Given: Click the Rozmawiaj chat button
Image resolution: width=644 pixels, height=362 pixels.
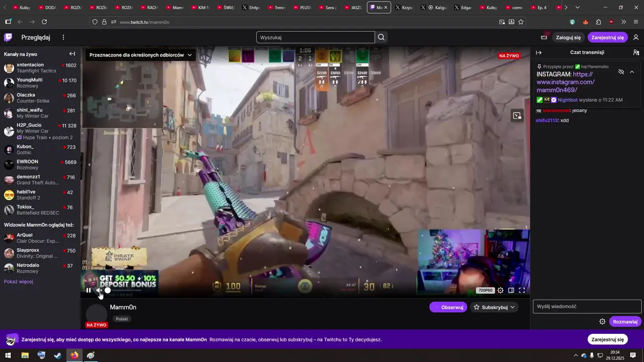Looking at the screenshot, I should (x=625, y=322).
